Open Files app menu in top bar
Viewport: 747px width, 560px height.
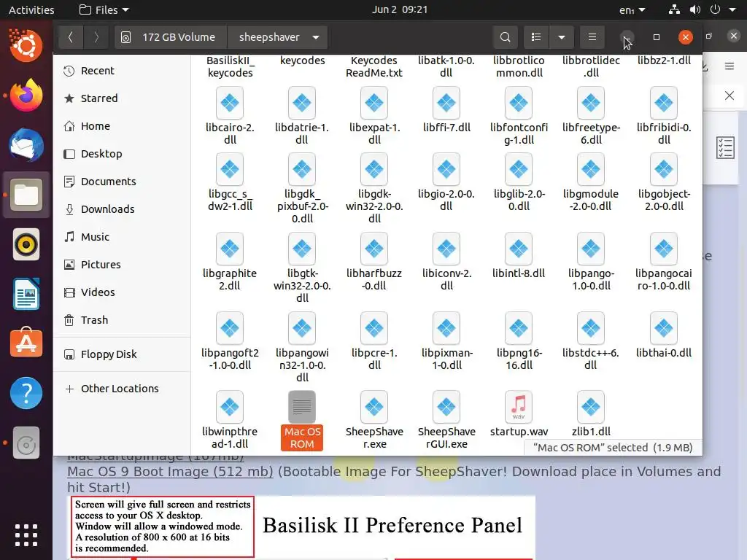(x=104, y=9)
